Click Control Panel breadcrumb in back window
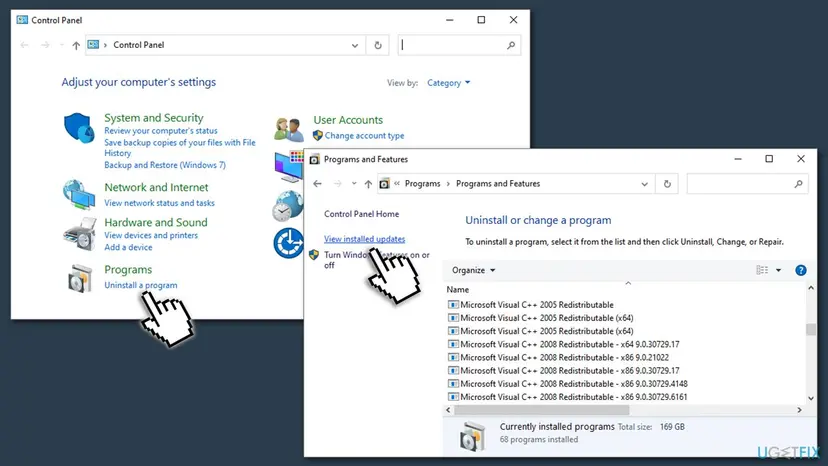The height and width of the screenshot is (466, 828). coord(139,45)
